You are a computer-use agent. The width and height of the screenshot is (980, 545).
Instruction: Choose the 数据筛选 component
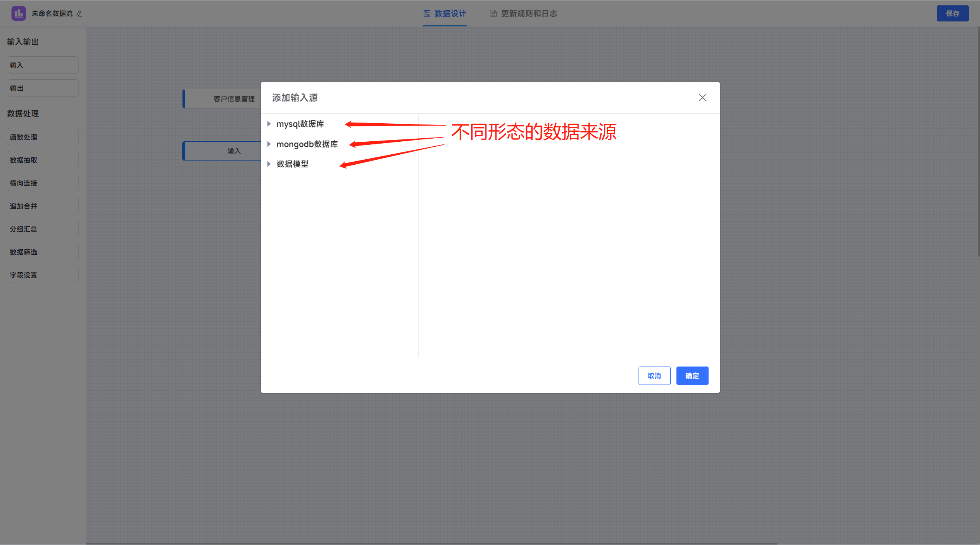(x=43, y=252)
